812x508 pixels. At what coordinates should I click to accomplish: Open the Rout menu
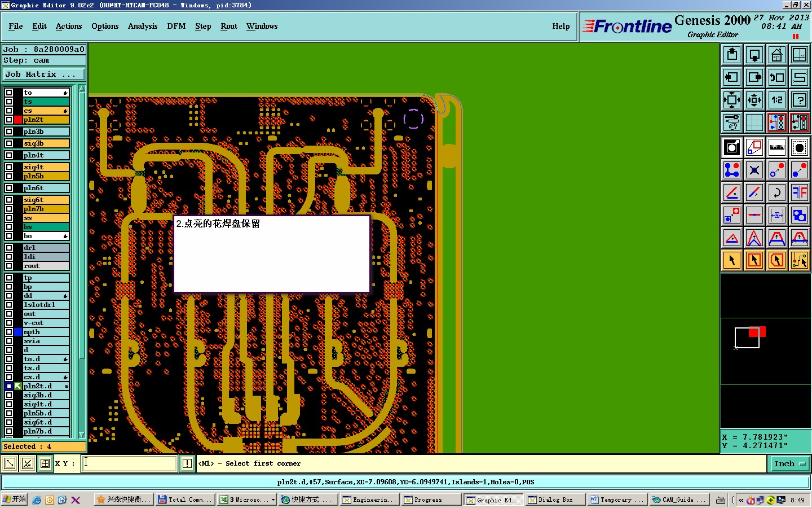pyautogui.click(x=229, y=26)
